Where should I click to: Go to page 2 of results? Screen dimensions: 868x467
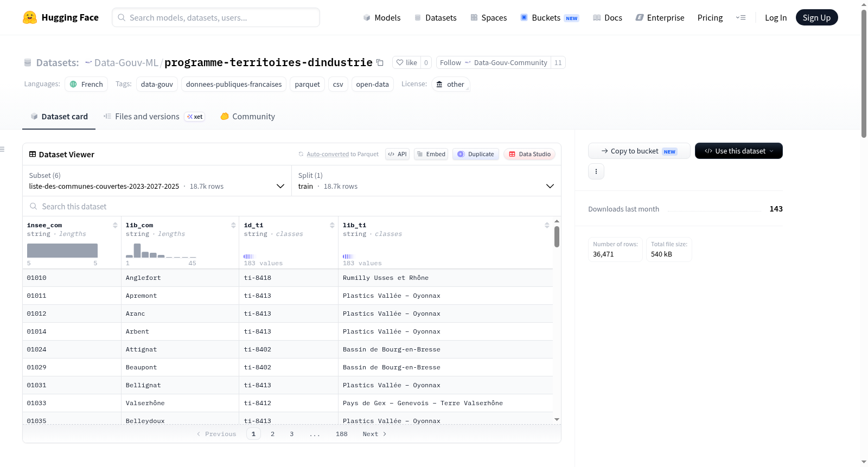272,434
